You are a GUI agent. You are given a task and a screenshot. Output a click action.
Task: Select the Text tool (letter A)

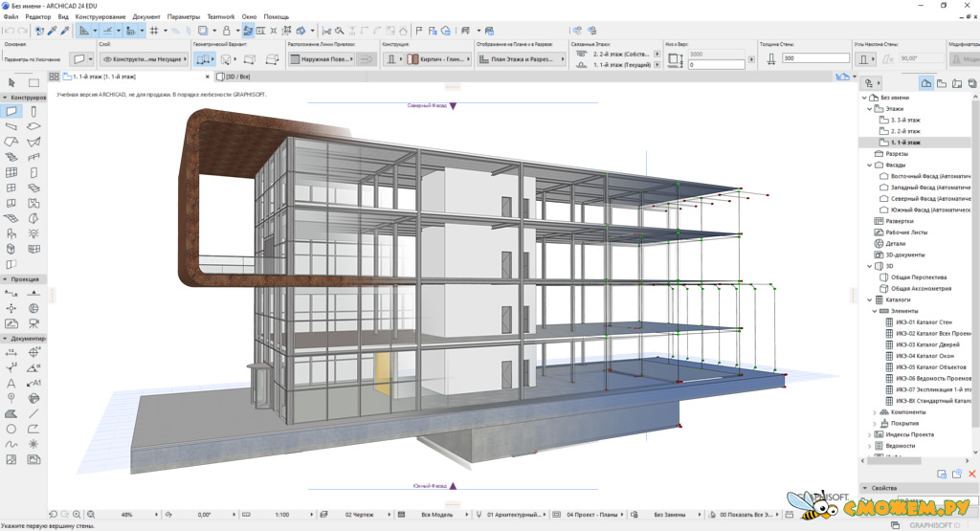(11, 383)
